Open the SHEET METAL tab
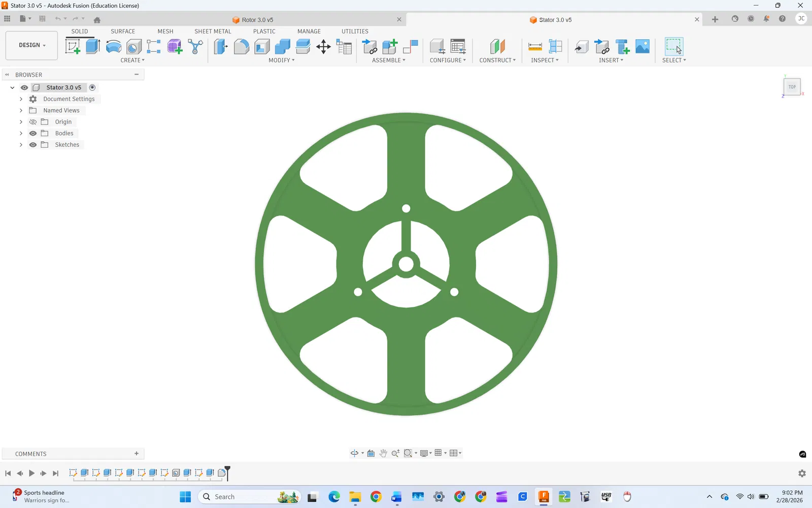This screenshot has width=812, height=508. click(x=213, y=31)
